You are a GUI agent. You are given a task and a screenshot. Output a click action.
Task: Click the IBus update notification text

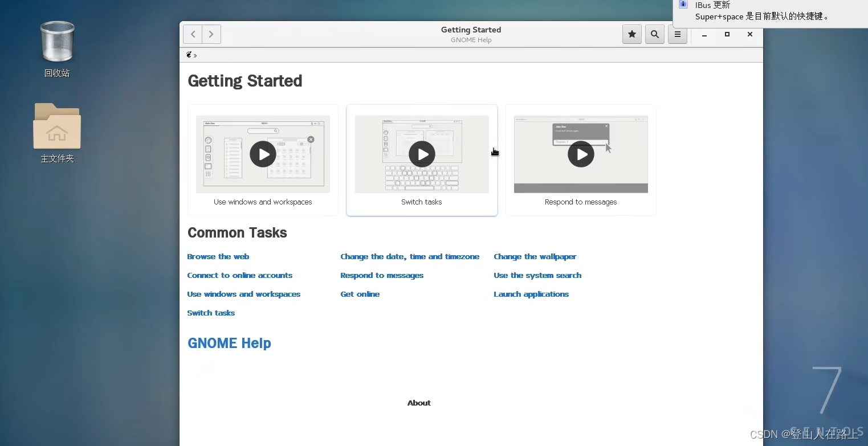[712, 5]
